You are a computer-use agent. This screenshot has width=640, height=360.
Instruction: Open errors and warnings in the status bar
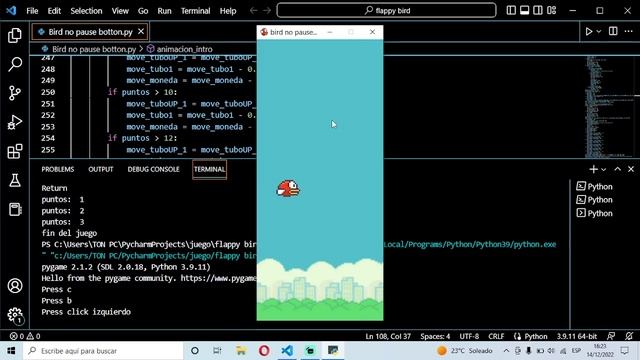point(25,336)
